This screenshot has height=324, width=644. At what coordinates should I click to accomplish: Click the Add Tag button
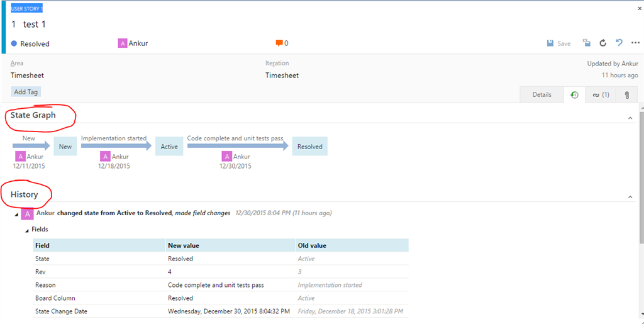[26, 92]
